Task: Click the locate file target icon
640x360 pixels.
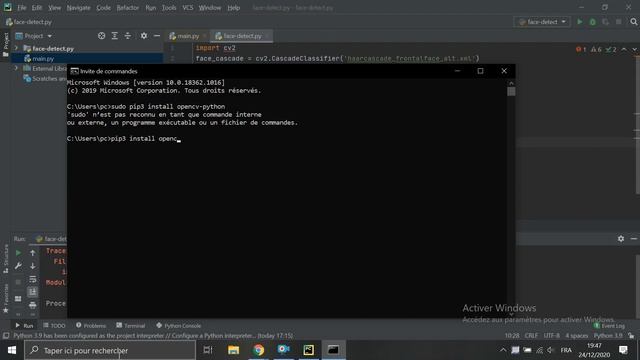Action: (x=102, y=36)
